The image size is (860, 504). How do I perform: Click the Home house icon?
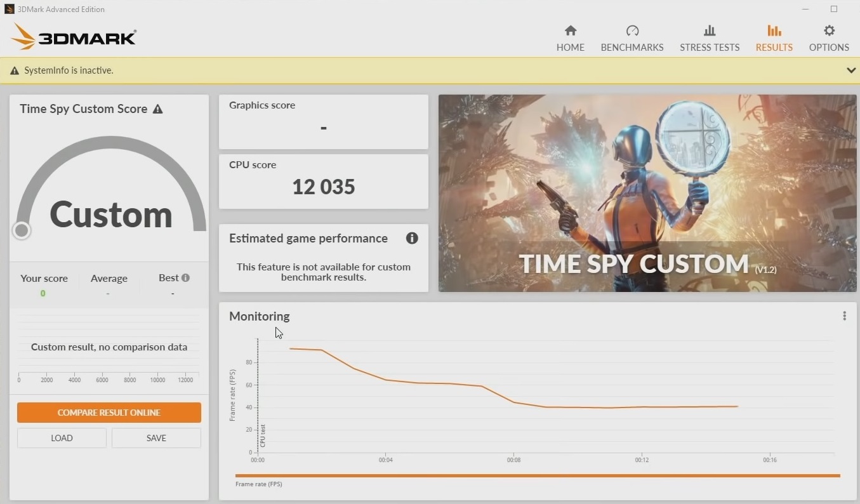pyautogui.click(x=571, y=30)
